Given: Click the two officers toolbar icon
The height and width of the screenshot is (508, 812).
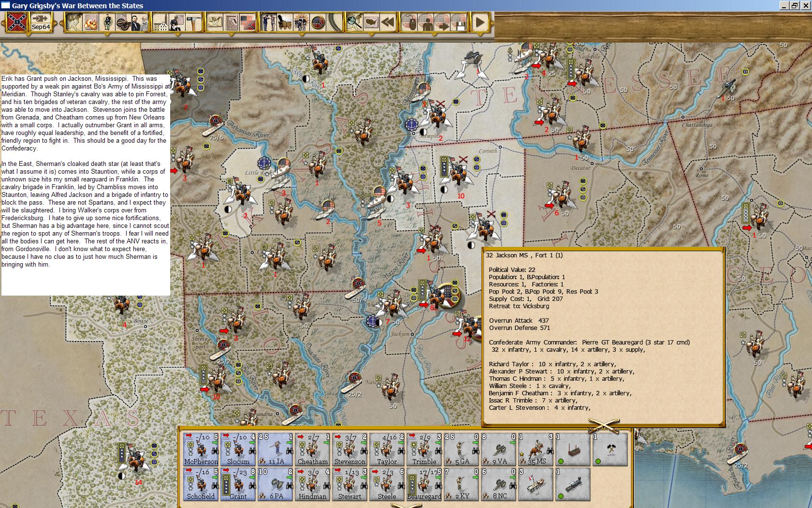Looking at the screenshot, I should 269,22.
